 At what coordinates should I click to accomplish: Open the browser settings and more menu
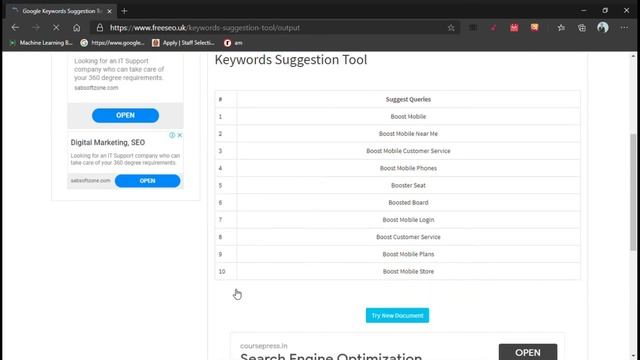click(624, 28)
